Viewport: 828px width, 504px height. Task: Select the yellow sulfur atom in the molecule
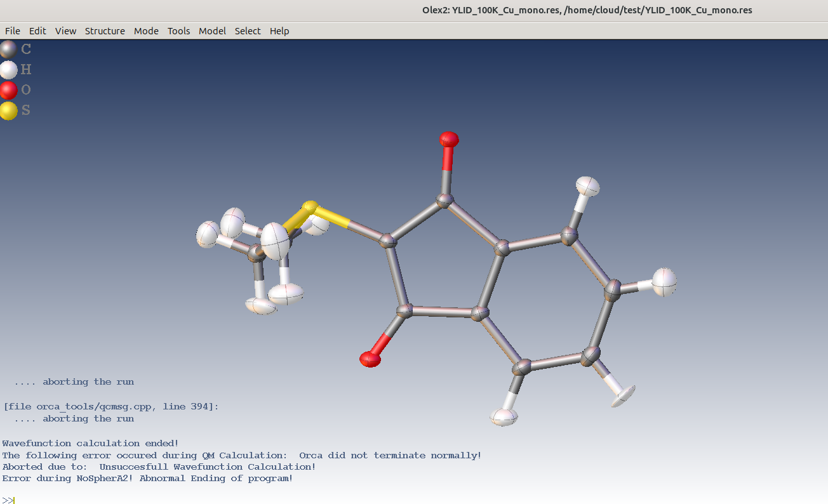point(309,207)
